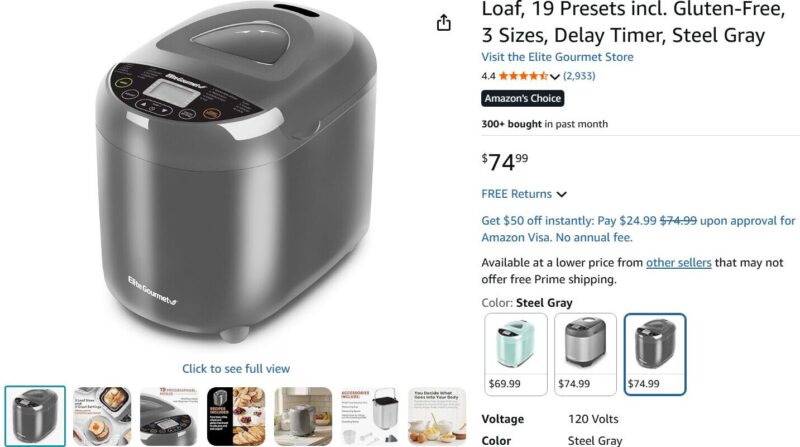Click the Amazon's Choice badge
800x447 pixels.
coord(522,98)
